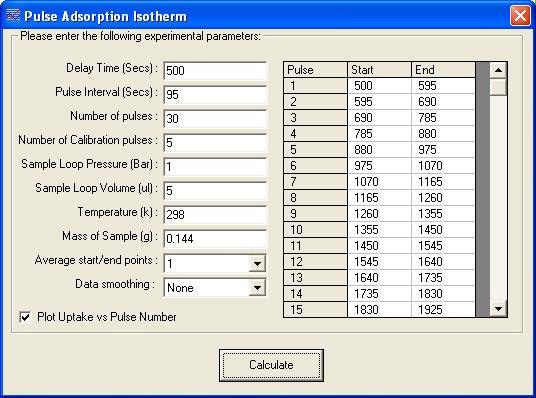Click the scroll down arrow of pulse table
This screenshot has height=398, width=536.
(498, 309)
